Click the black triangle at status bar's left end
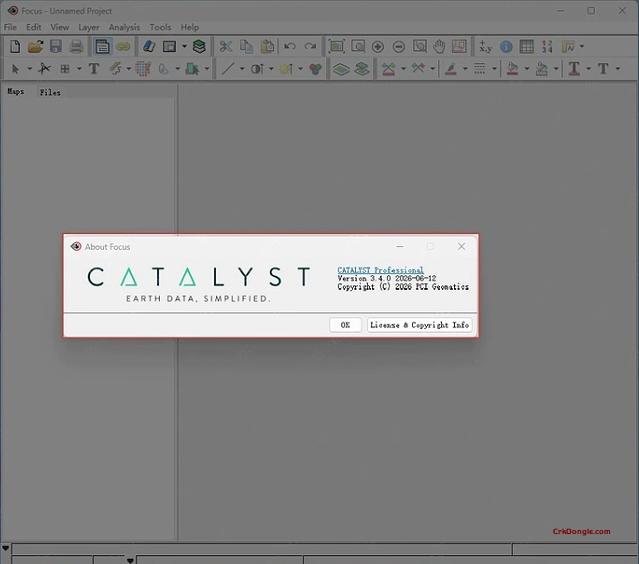Screen dimensions: 639x564 coord(5,548)
